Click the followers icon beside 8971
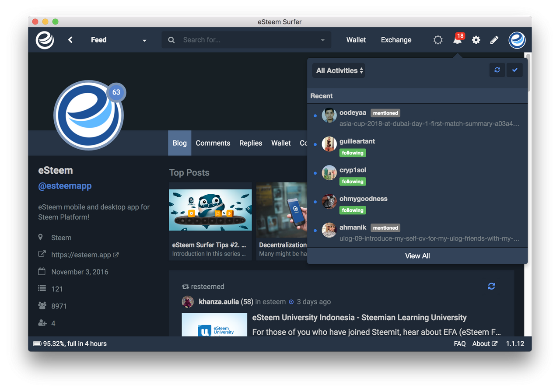560x392 pixels. tap(42, 305)
